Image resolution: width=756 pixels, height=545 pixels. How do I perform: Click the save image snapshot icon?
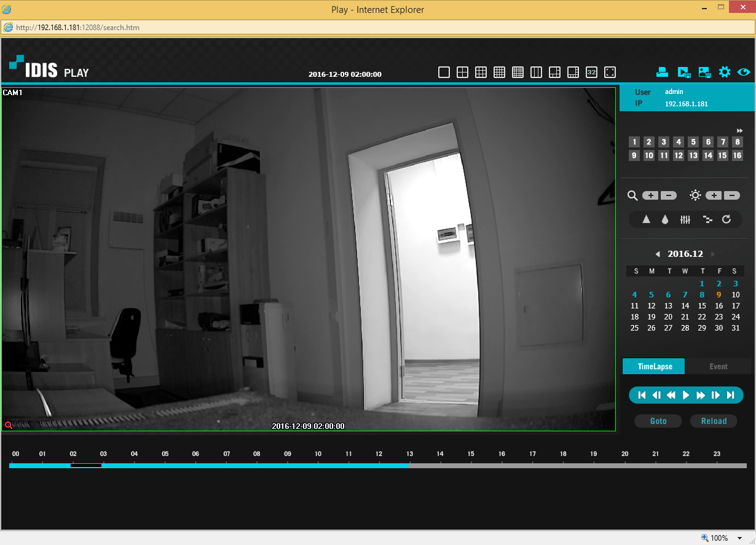click(x=705, y=72)
